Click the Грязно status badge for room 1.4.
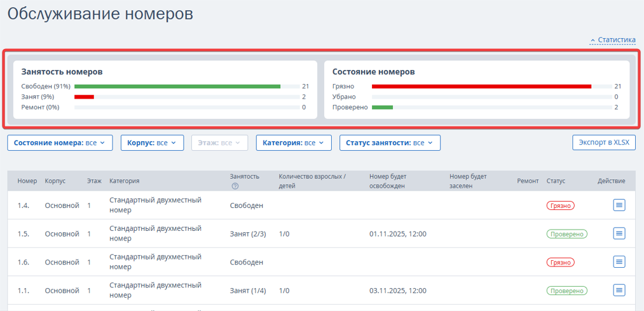The height and width of the screenshot is (311, 644). click(560, 206)
